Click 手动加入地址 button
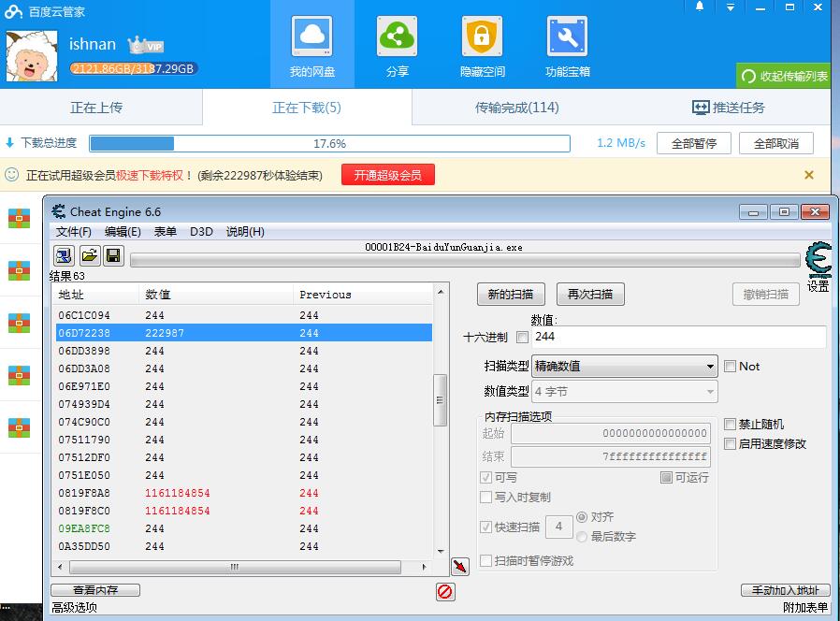 (x=786, y=590)
